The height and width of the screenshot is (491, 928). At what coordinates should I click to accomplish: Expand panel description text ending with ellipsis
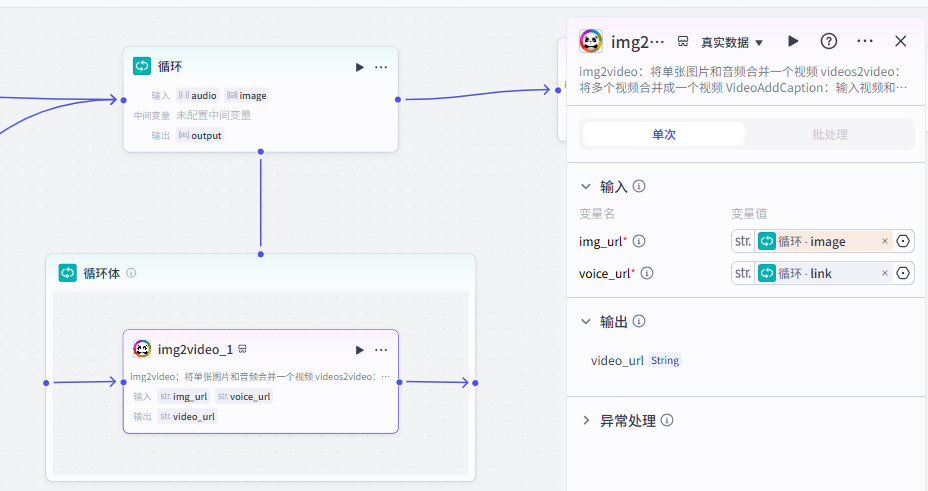tap(901, 88)
